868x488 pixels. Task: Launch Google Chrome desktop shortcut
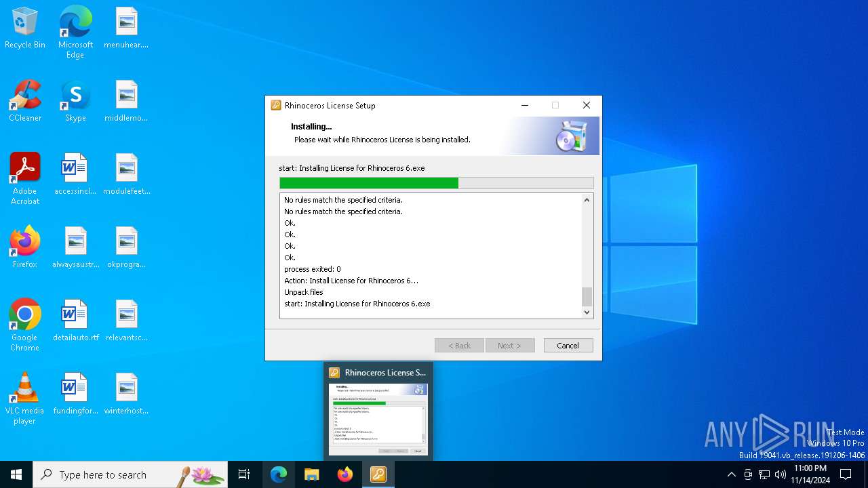pyautogui.click(x=25, y=325)
